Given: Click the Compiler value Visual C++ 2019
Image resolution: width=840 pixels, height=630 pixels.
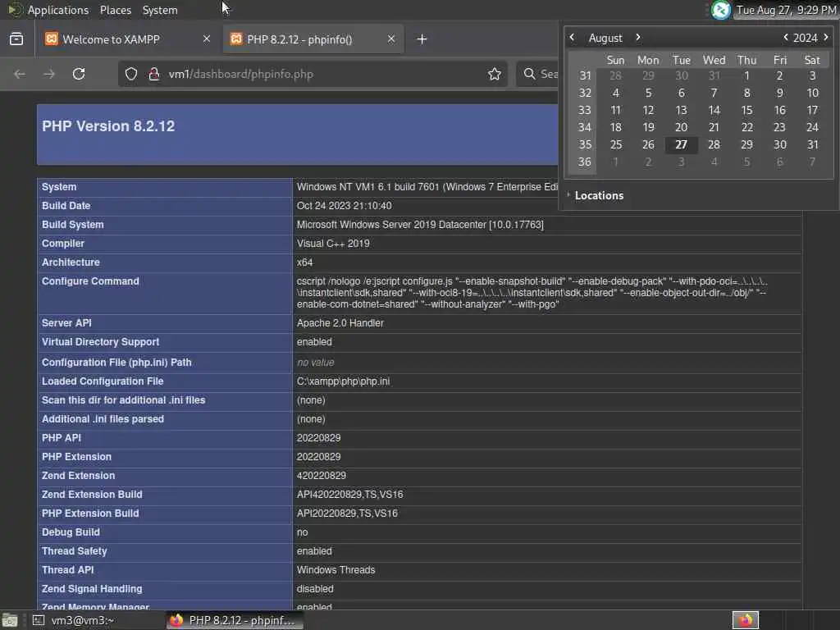Looking at the screenshot, I should pyautogui.click(x=333, y=244).
